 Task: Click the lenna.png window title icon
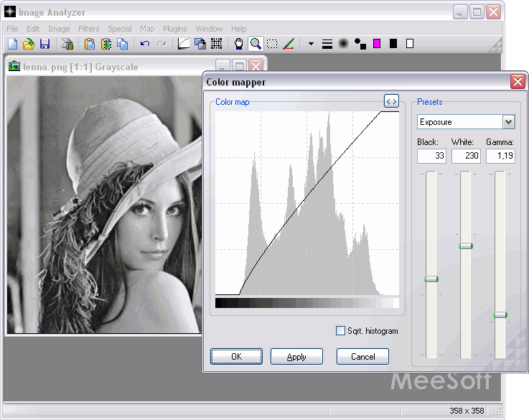pos(14,66)
